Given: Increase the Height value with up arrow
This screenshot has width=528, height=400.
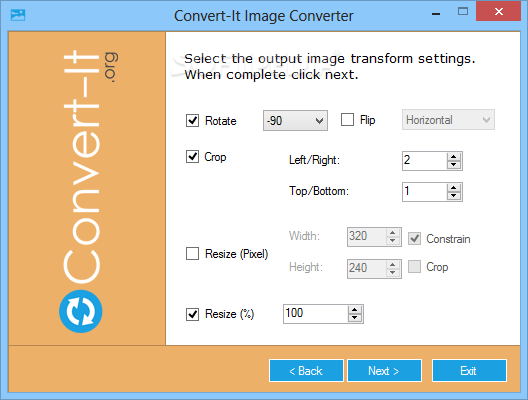Looking at the screenshot, I should pyautogui.click(x=393, y=265).
